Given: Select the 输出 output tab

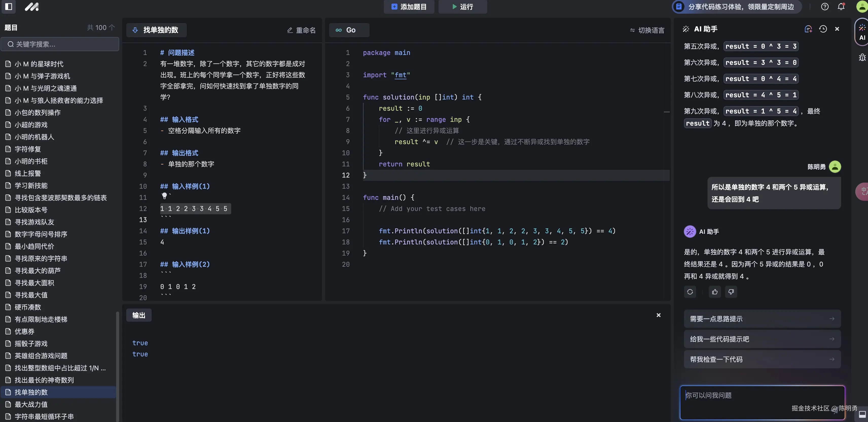Looking at the screenshot, I should pos(138,315).
